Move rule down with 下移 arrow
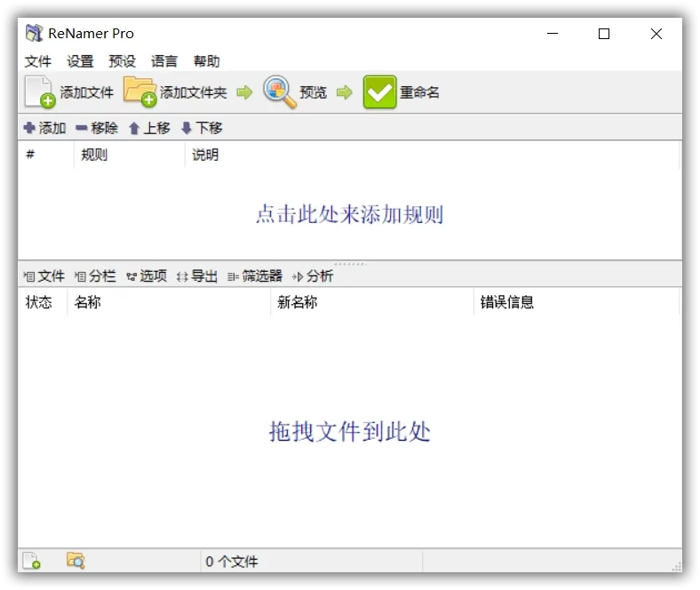 pyautogui.click(x=187, y=128)
